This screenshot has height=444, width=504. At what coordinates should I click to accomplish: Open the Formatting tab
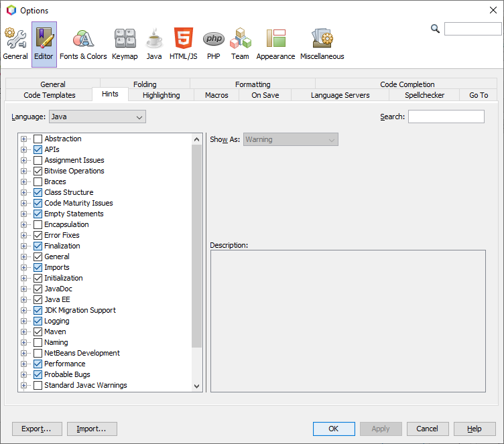pyautogui.click(x=253, y=84)
